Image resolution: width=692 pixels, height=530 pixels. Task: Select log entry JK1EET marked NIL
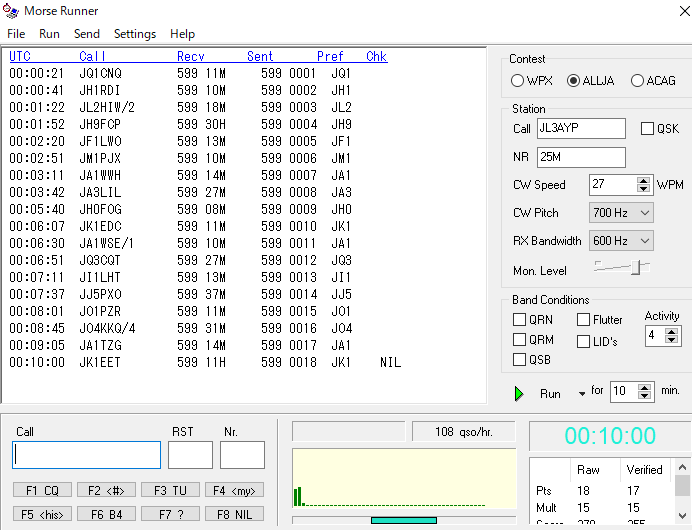click(x=205, y=362)
